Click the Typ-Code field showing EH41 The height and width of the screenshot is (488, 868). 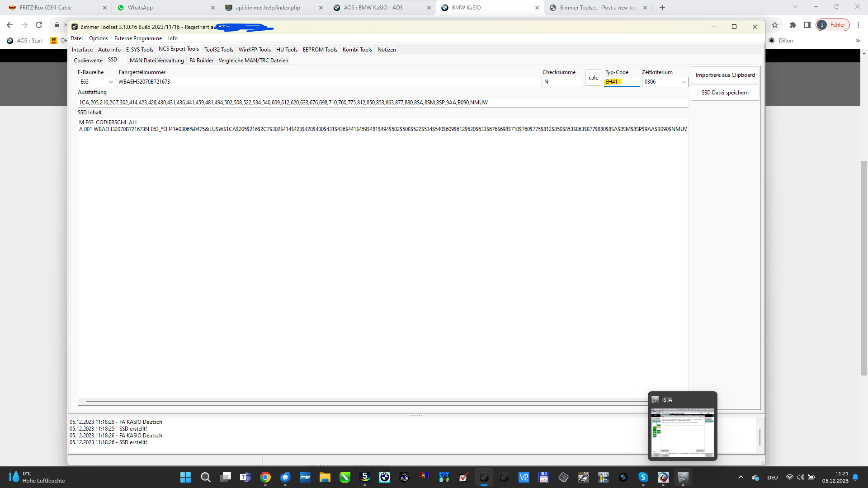(x=622, y=82)
